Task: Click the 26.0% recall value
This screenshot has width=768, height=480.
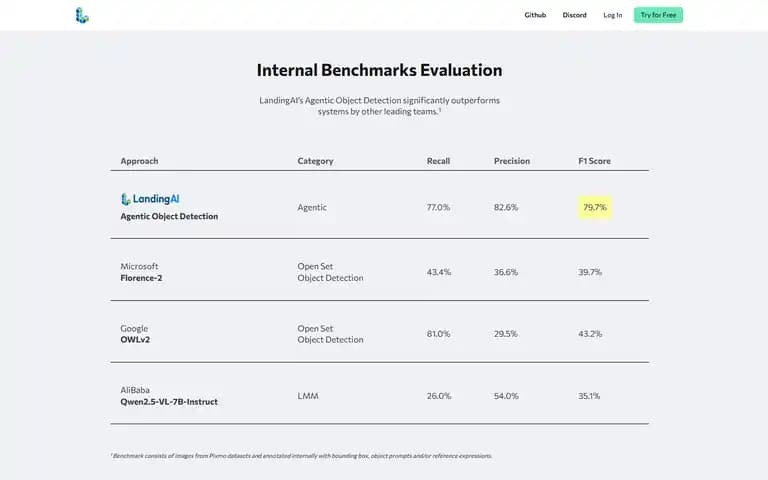Action: coord(438,396)
